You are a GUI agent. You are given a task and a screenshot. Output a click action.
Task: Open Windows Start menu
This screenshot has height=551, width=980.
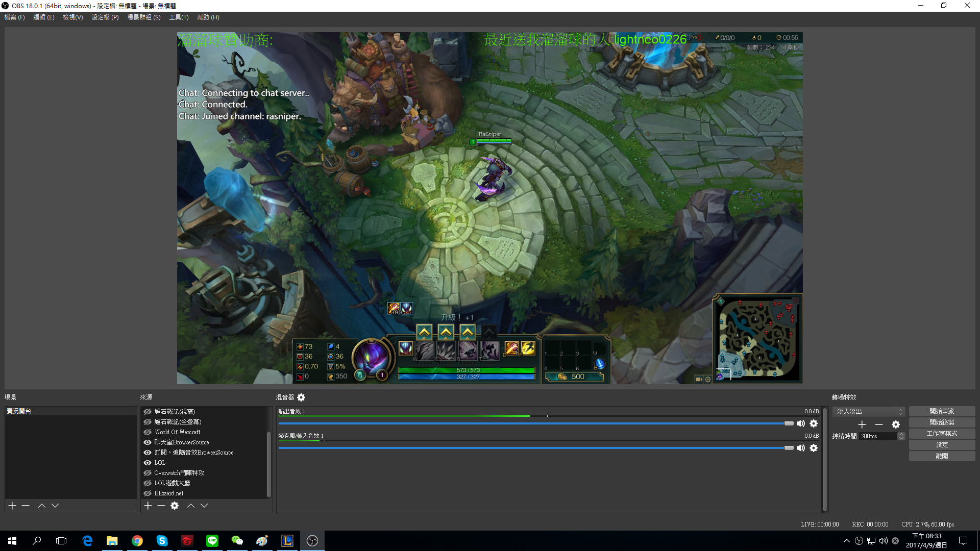12,541
